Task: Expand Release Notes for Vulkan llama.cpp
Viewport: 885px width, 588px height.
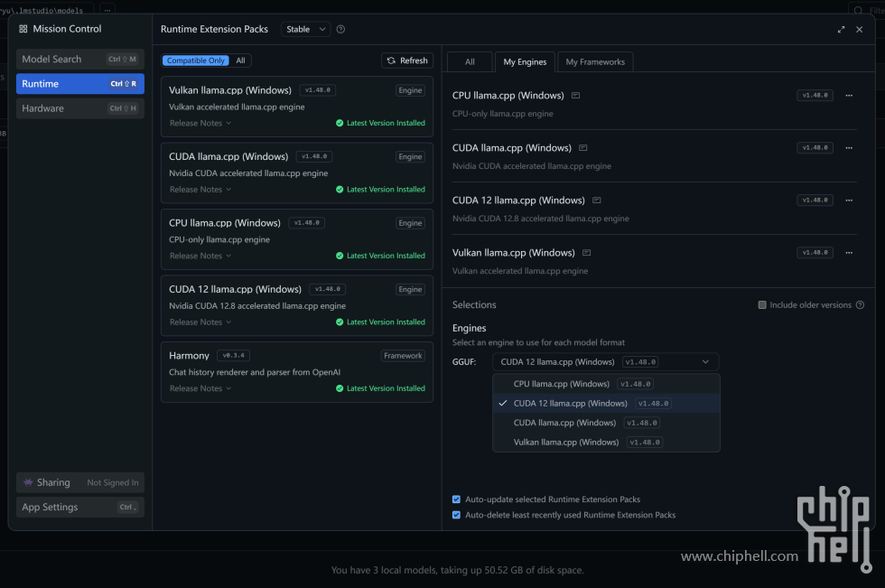Action: [x=200, y=123]
